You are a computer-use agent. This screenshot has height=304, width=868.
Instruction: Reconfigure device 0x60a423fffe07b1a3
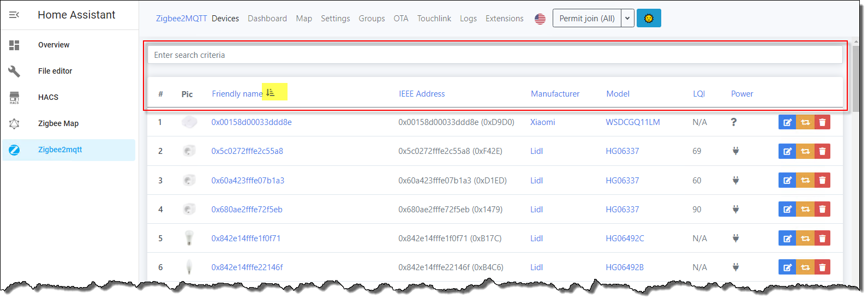805,180
